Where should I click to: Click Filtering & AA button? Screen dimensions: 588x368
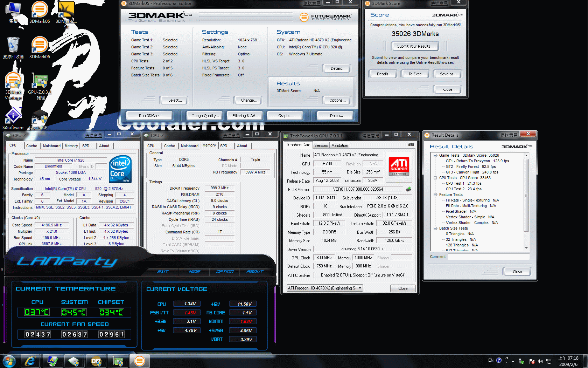coord(245,116)
